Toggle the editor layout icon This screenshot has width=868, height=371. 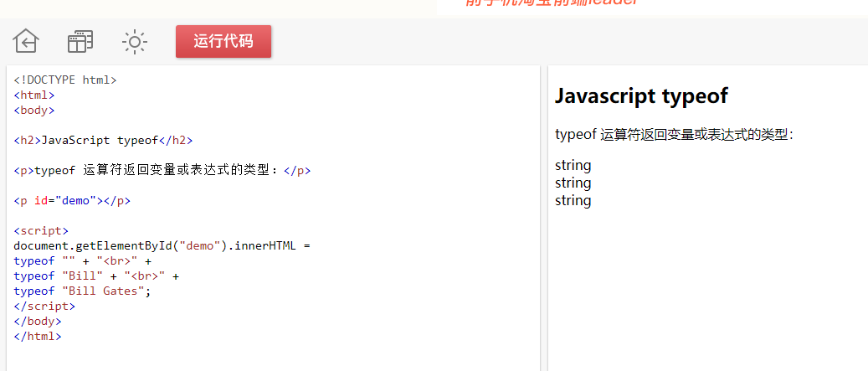tap(80, 42)
